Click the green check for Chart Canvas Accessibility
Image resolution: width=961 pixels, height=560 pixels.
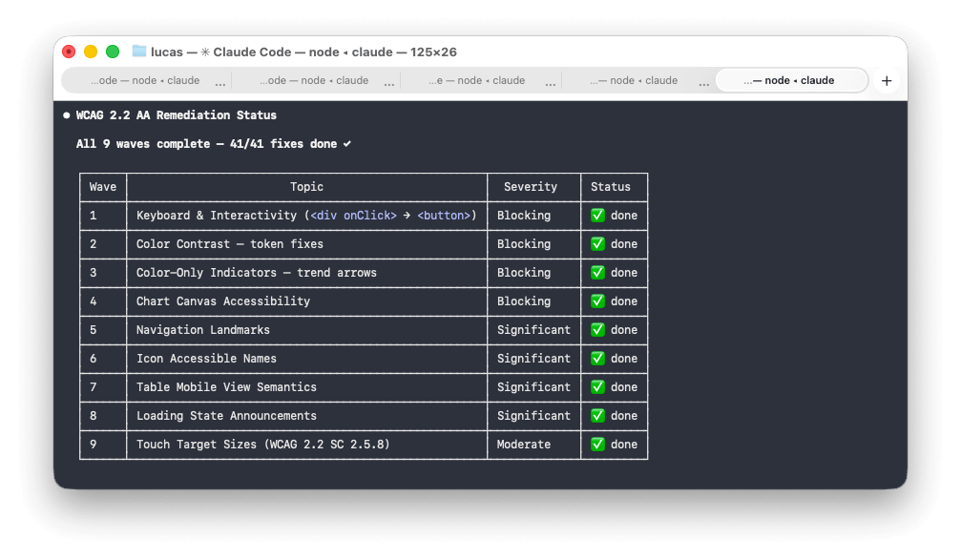pos(598,301)
